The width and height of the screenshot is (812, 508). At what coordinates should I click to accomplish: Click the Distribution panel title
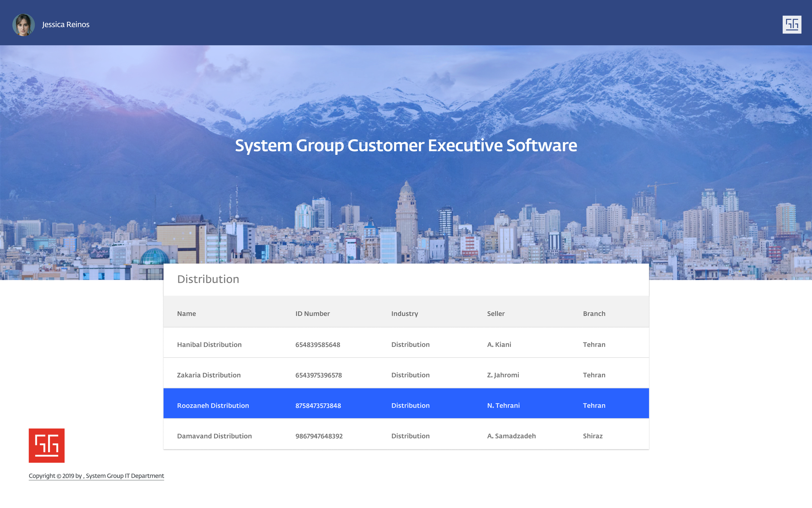(208, 279)
